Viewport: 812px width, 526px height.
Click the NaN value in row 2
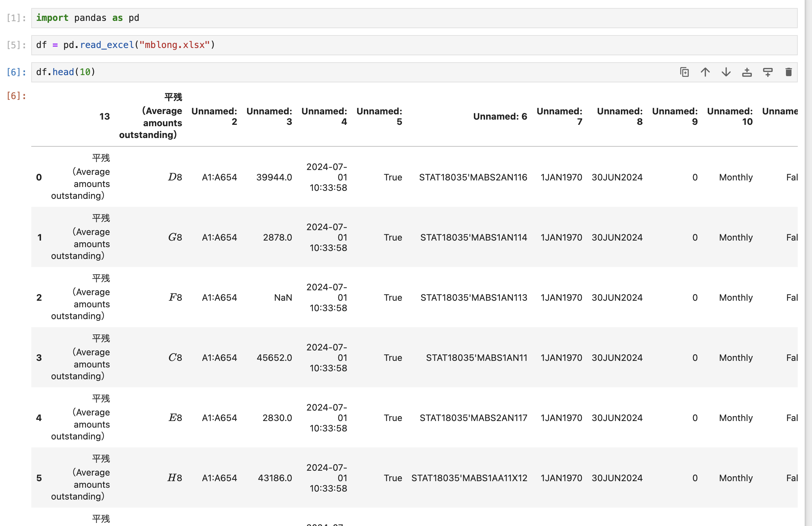pos(283,298)
